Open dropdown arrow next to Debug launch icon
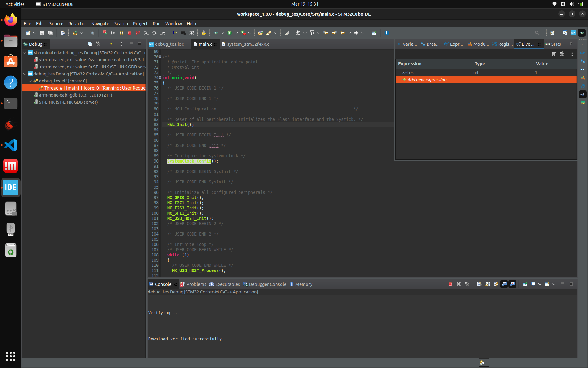 pyautogui.click(x=222, y=33)
